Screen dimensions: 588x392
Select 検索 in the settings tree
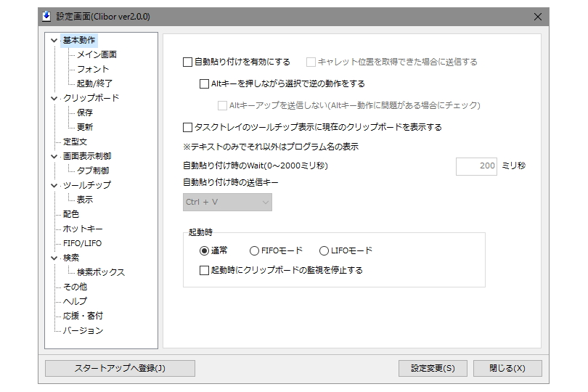(71, 258)
